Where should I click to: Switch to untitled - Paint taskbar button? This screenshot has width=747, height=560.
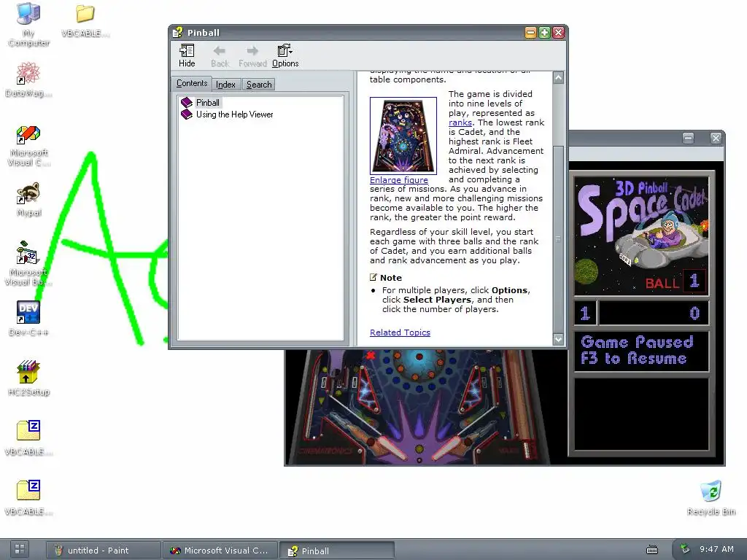pyautogui.click(x=103, y=551)
